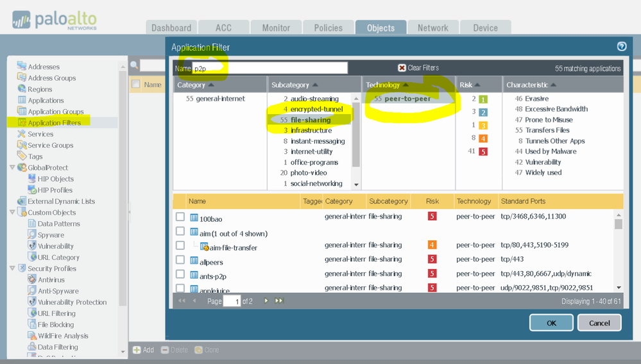The width and height of the screenshot is (641, 364).
Task: Collapse the Custom Objects tree node
Action: pos(12,213)
